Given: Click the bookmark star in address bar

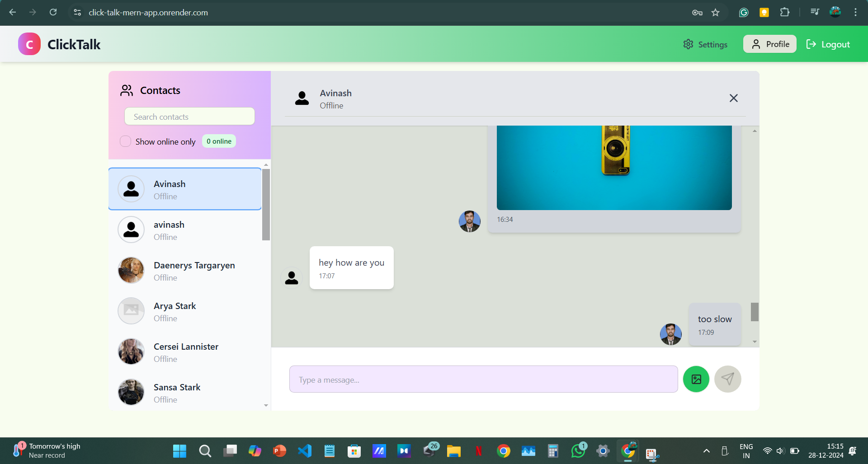Looking at the screenshot, I should pos(715,13).
